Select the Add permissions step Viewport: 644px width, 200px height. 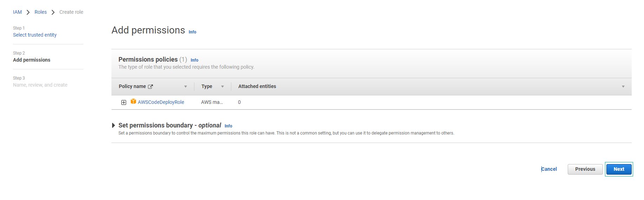coord(32,60)
